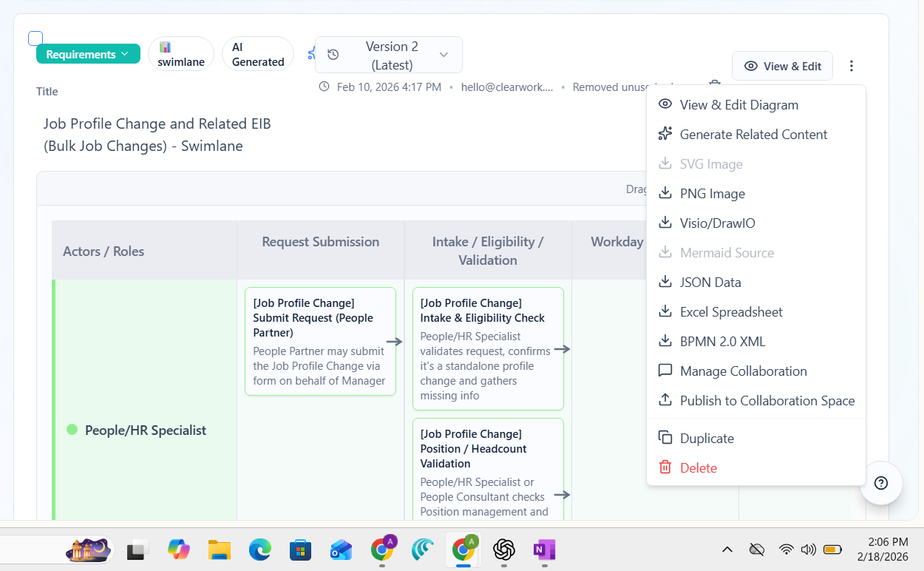
Task: Show hidden system tray icons
Action: tap(727, 550)
